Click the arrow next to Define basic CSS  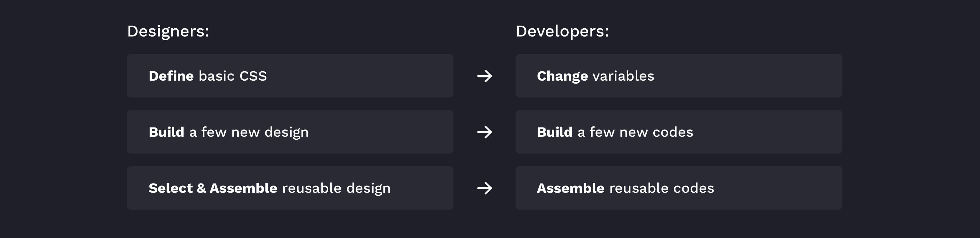coord(484,76)
